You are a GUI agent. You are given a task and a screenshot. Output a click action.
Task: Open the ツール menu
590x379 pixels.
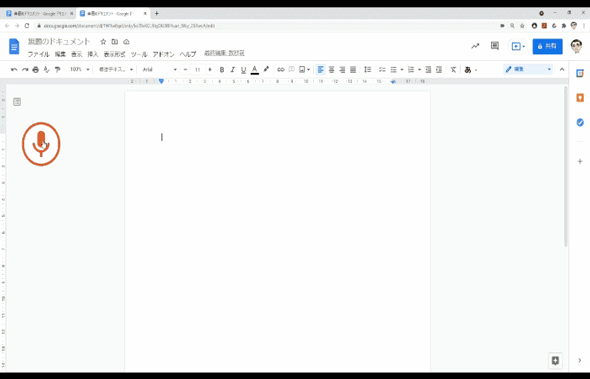(x=139, y=54)
